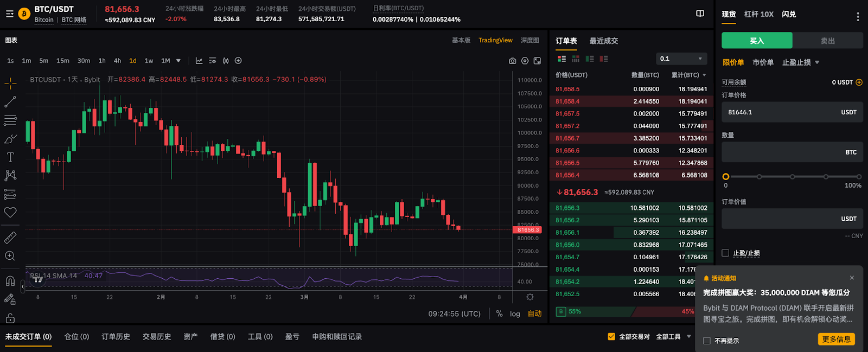
Task: Show only sell orders in order book
Action: 604,59
